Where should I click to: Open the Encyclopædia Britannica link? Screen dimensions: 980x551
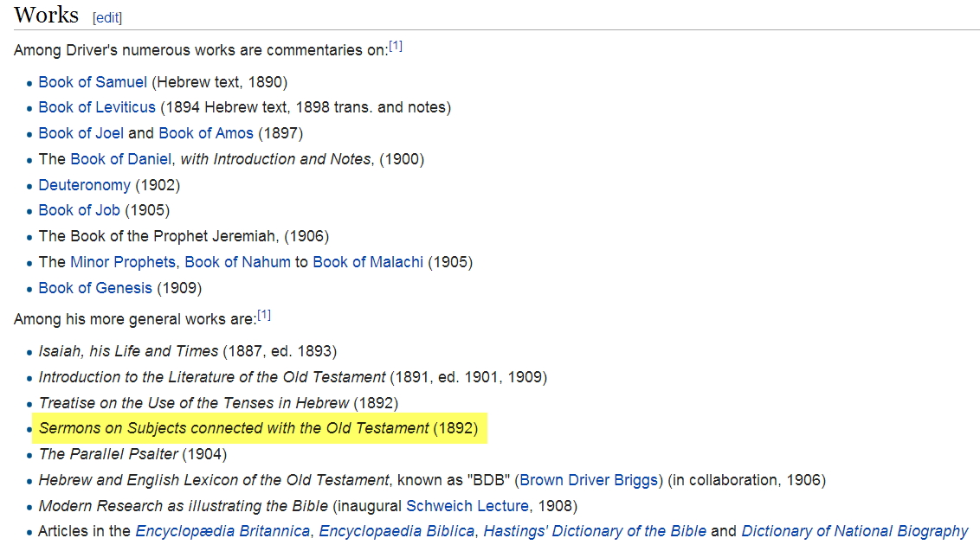[222, 531]
